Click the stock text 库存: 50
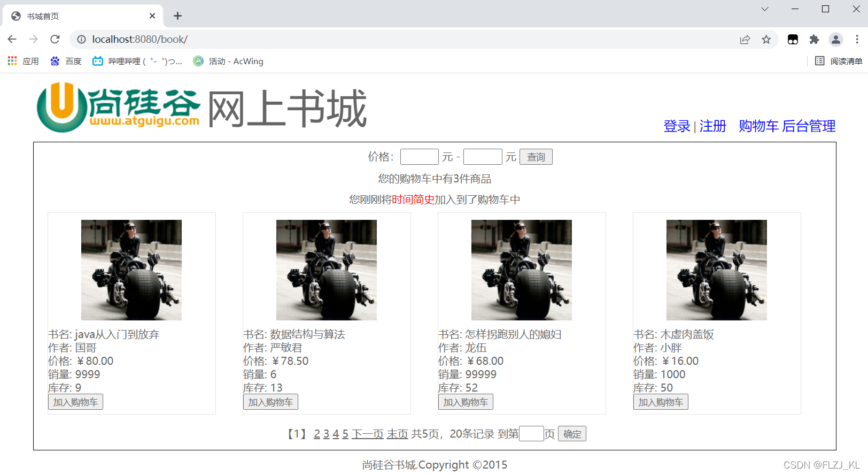Image resolution: width=868 pixels, height=475 pixels. click(x=653, y=388)
